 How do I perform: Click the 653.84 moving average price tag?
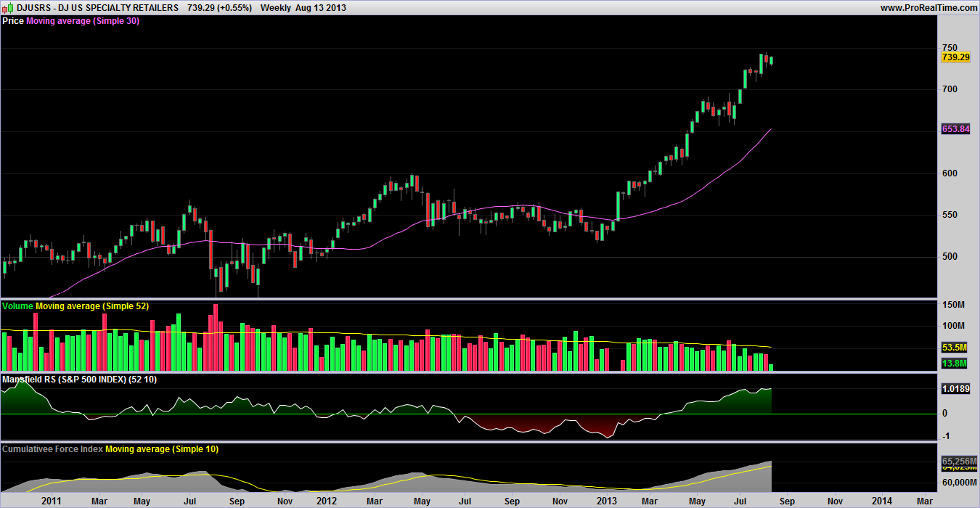[x=955, y=129]
